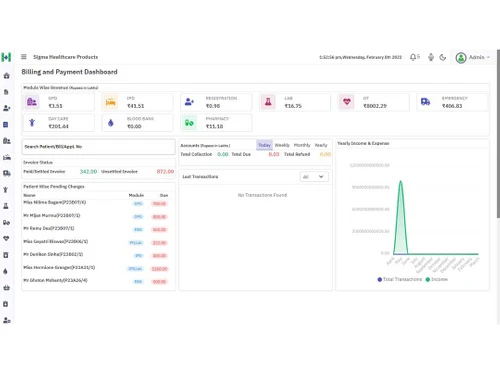The image size is (500, 375).
Task: Open notifications bell showing 5
Action: click(414, 57)
